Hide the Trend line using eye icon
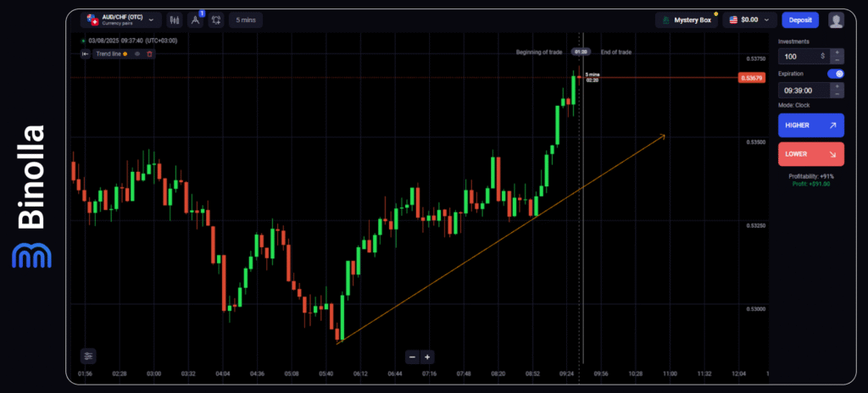 137,54
